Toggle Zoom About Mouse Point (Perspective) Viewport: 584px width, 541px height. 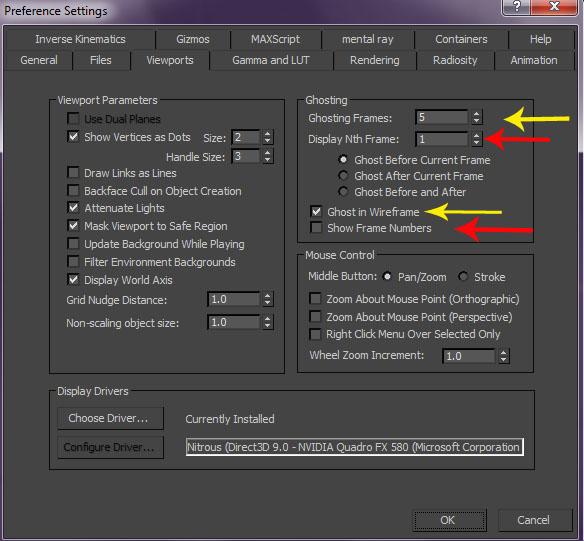(x=315, y=316)
